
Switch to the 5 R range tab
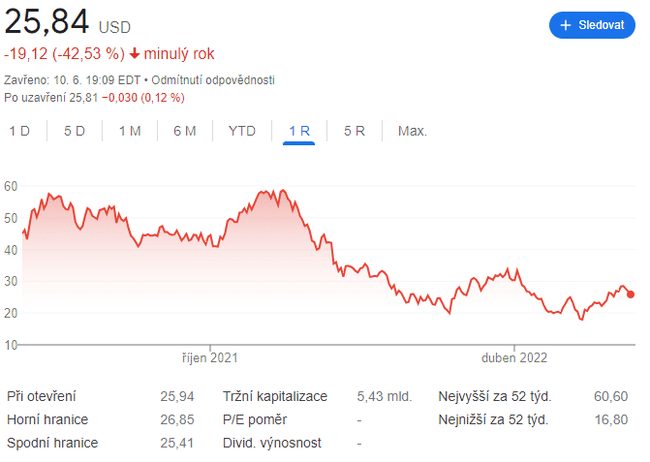tap(354, 131)
